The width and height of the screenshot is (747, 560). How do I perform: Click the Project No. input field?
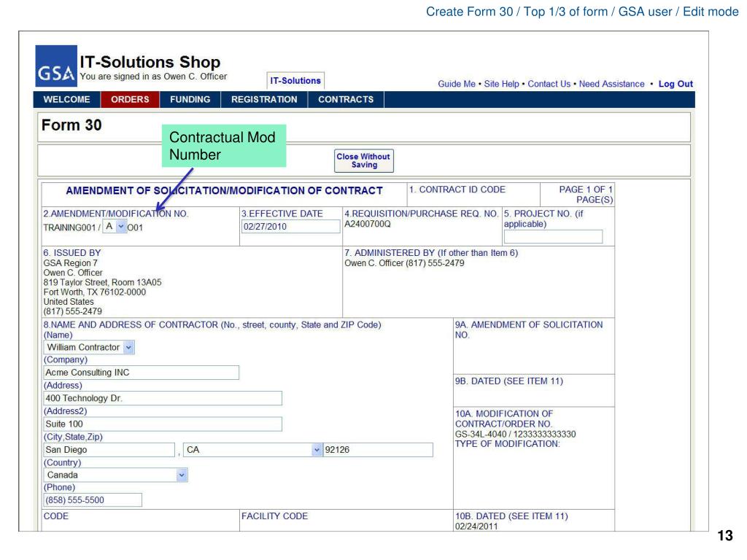click(x=553, y=237)
